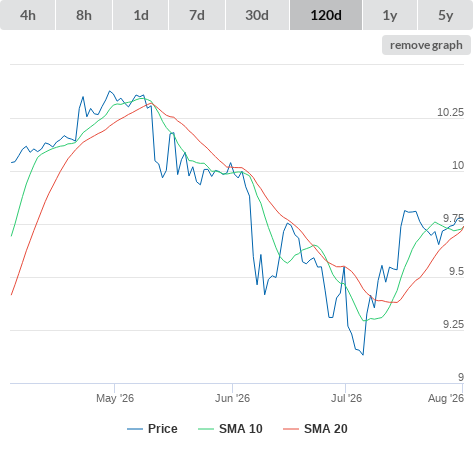Select the 4h time range tab
The image size is (474, 455).
[x=28, y=15]
